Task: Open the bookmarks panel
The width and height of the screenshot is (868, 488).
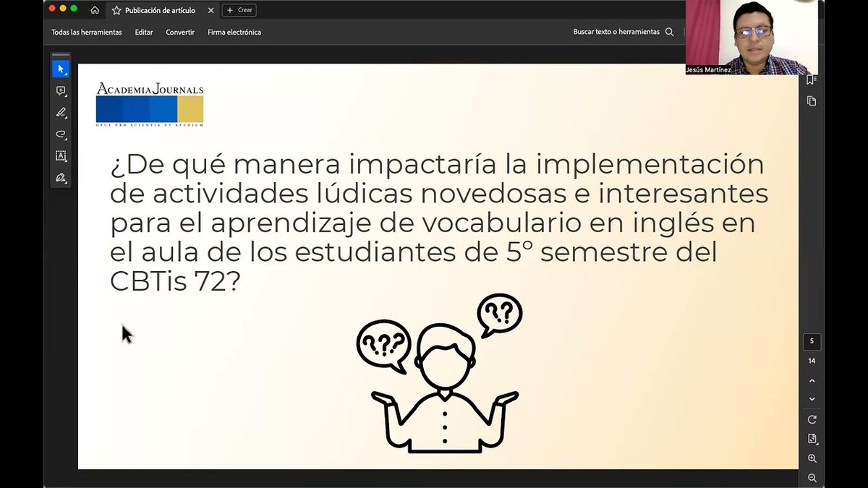Action: coord(811,80)
